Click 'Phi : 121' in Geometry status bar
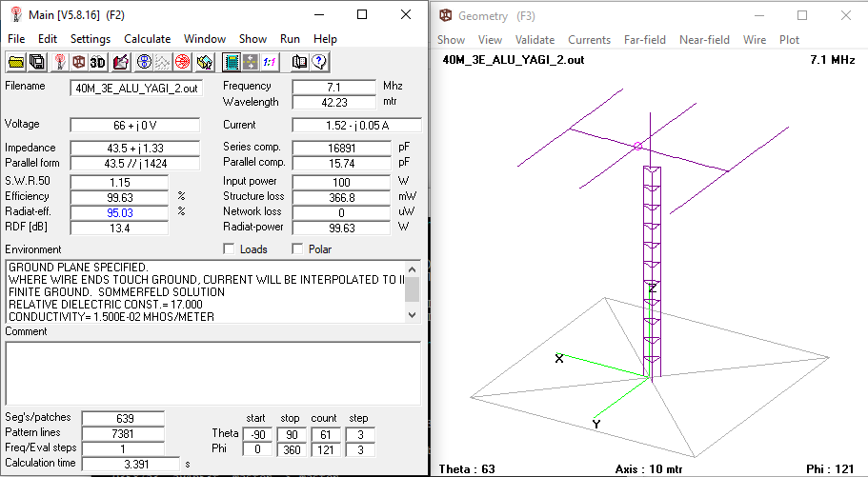 (830, 469)
